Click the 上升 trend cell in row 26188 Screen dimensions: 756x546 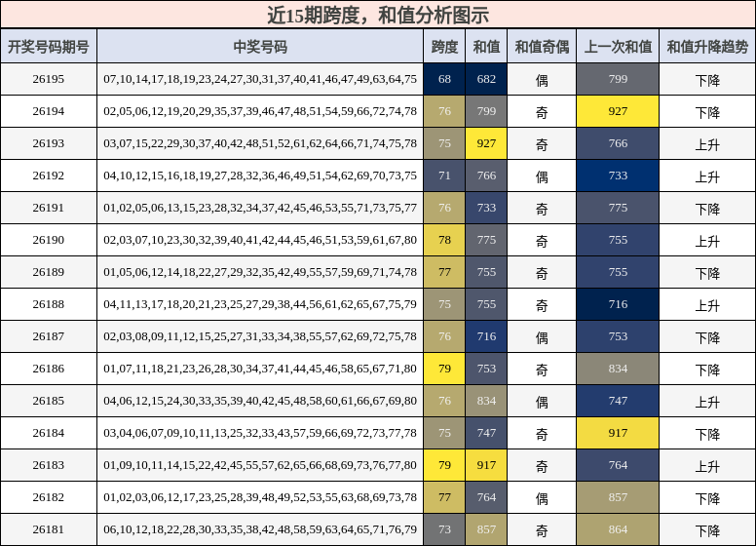(708, 305)
